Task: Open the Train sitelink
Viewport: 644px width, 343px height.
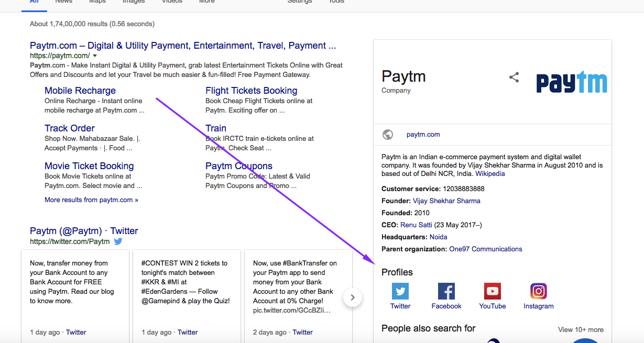Action: 216,128
